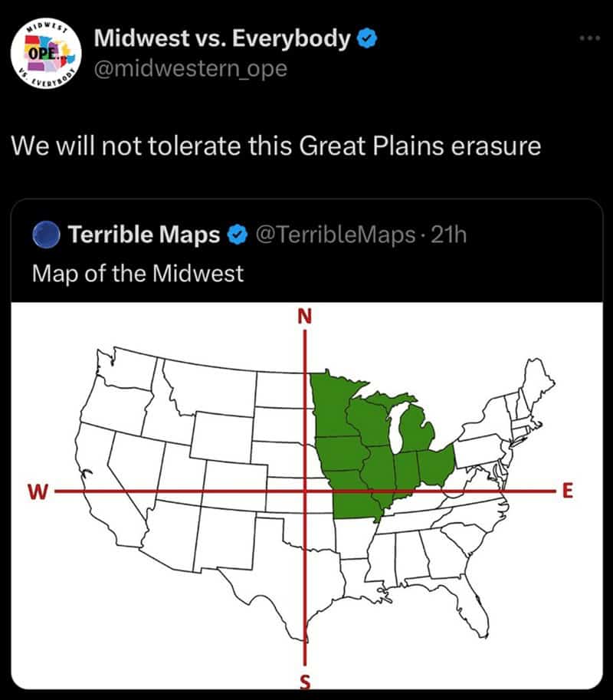Open the Midwest vs. Everybody profile avatar
613x700 pixels.
click(x=47, y=53)
